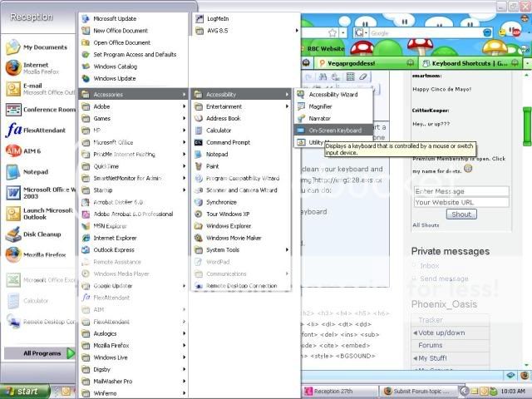
Task: Open Remote Desktop Connection in Accessories
Action: tap(241, 286)
